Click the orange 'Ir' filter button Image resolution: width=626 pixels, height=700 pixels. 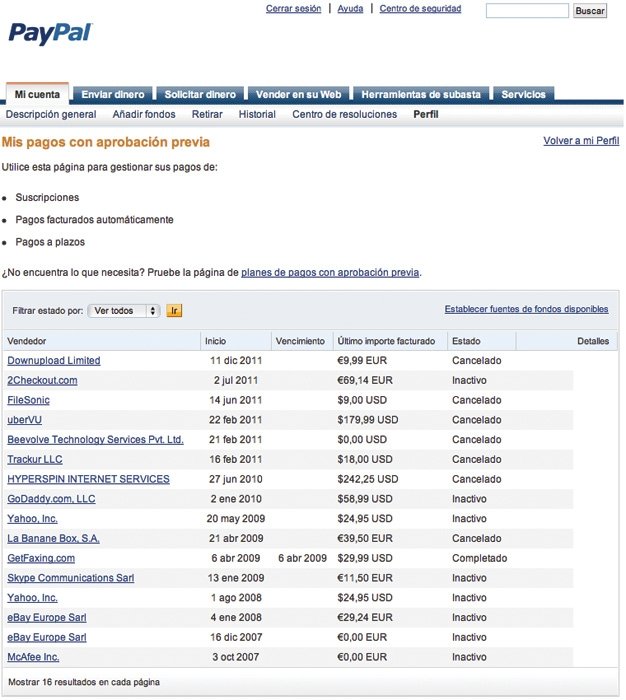pos(174,311)
